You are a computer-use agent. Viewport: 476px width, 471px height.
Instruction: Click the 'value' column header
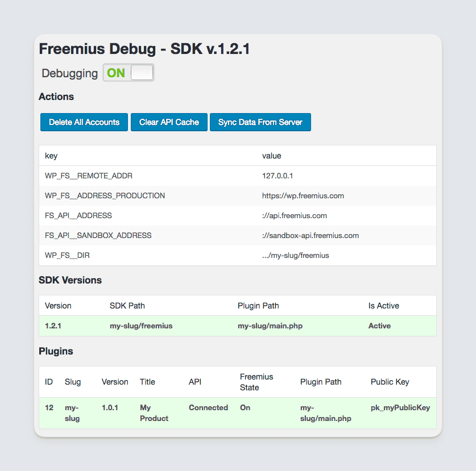coord(272,156)
